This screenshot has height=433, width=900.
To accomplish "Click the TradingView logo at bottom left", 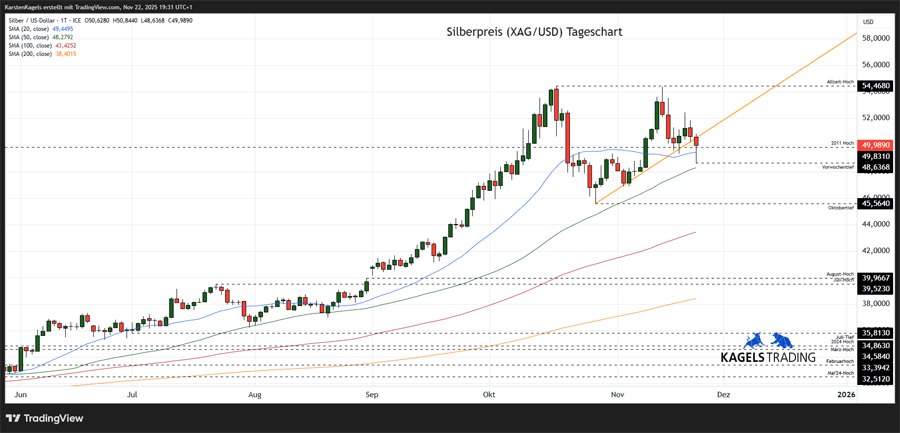I will pos(45,418).
